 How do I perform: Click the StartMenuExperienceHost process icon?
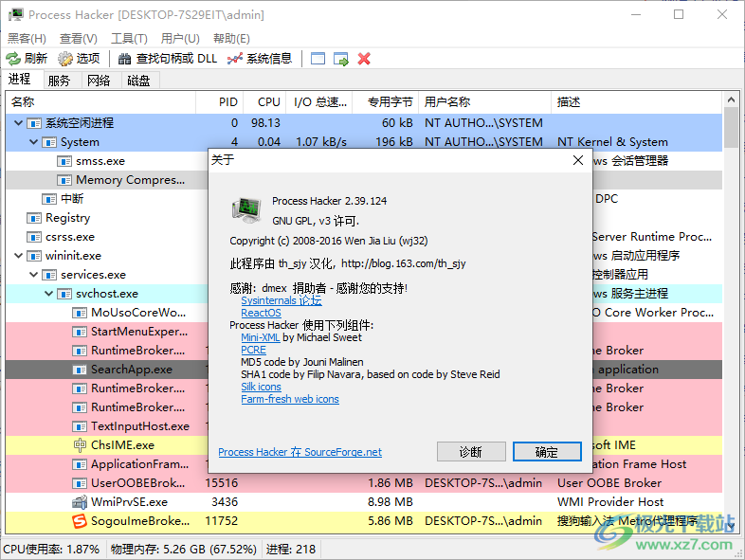point(80,332)
